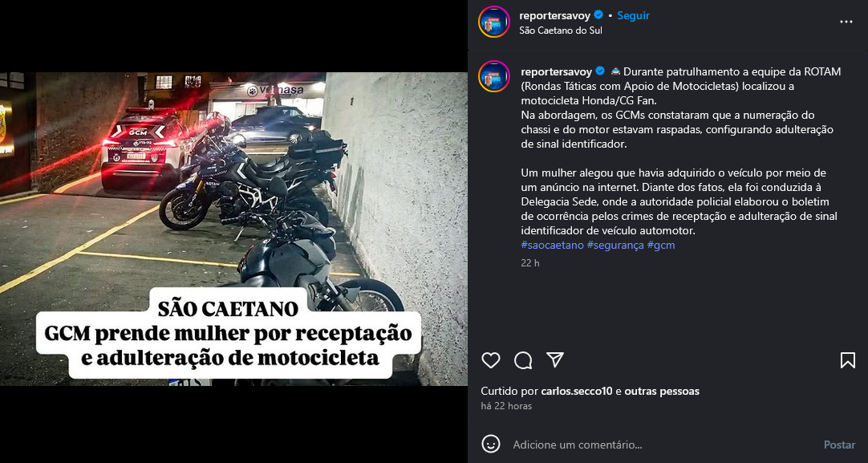Screen dimensions: 868x463
Task: Save post with the bookmark icon
Action: (847, 360)
